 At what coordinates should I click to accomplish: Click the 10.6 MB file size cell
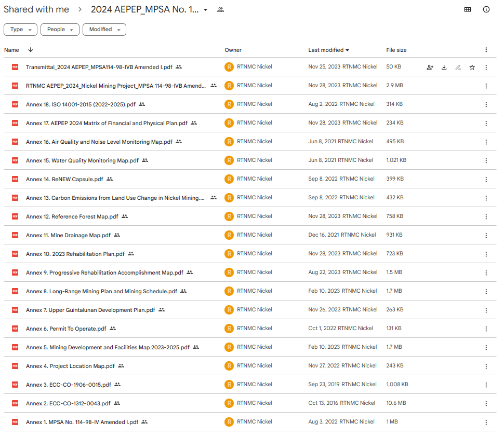coord(396,403)
